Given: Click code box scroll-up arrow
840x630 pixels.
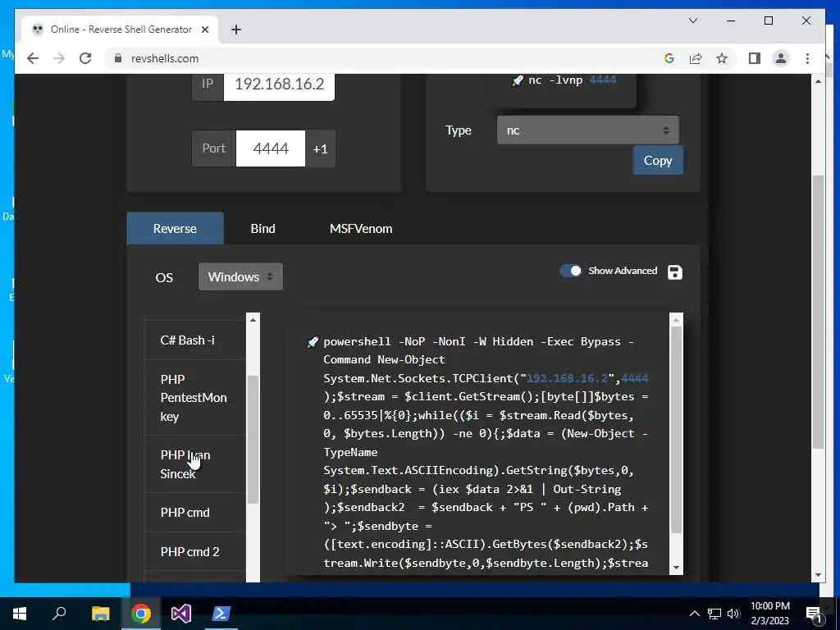Looking at the screenshot, I should click(676, 320).
